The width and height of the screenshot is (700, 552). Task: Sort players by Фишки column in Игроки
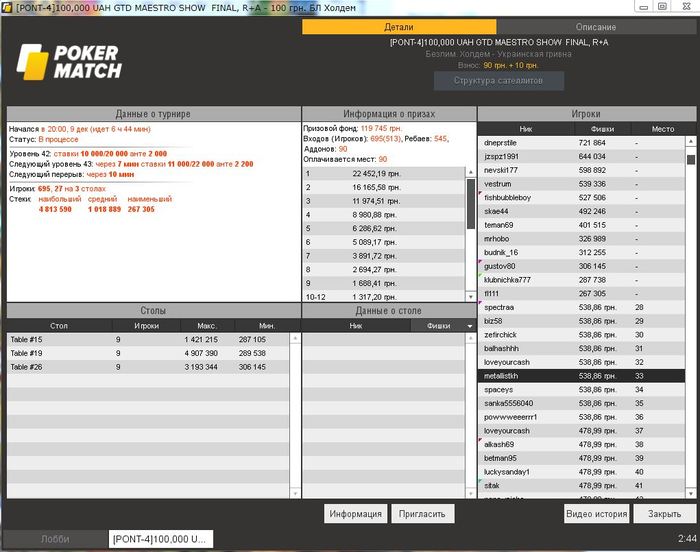(602, 129)
